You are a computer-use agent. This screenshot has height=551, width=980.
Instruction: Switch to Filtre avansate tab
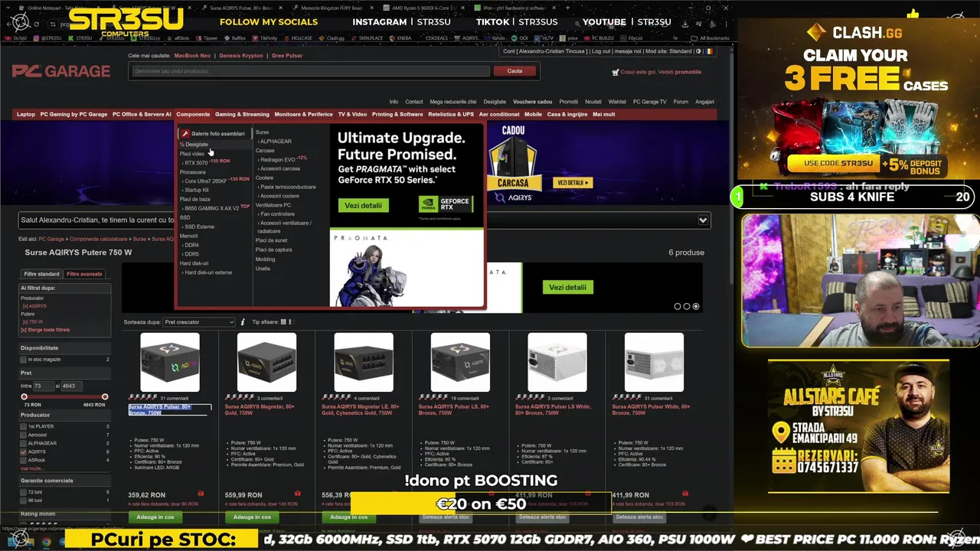pos(84,274)
